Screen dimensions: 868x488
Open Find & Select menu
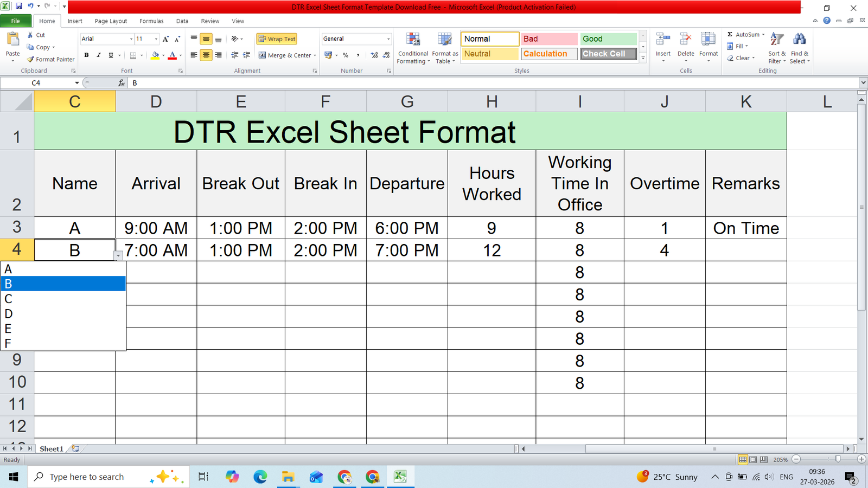[800, 48]
